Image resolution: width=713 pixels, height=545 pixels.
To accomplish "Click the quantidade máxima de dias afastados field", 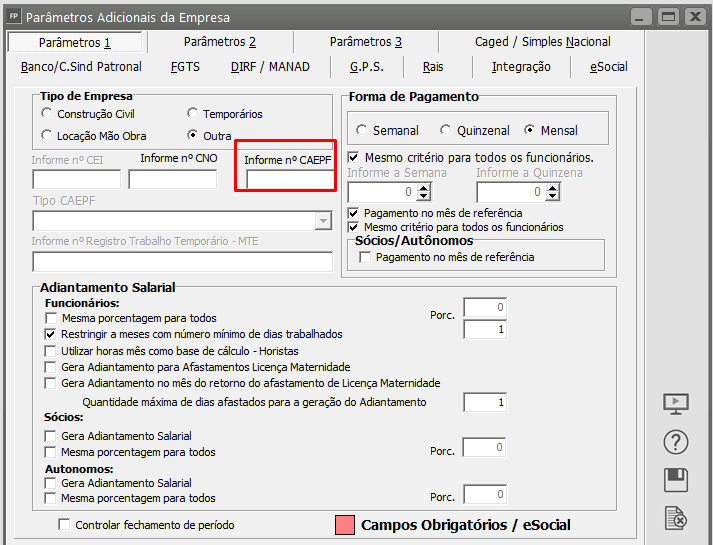I will tap(484, 402).
